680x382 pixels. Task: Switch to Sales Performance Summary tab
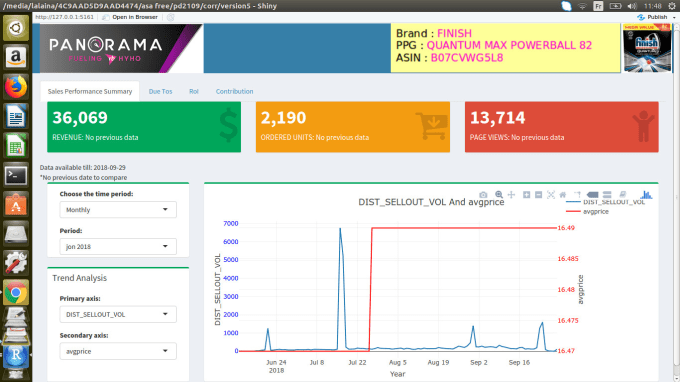pyautogui.click(x=90, y=91)
